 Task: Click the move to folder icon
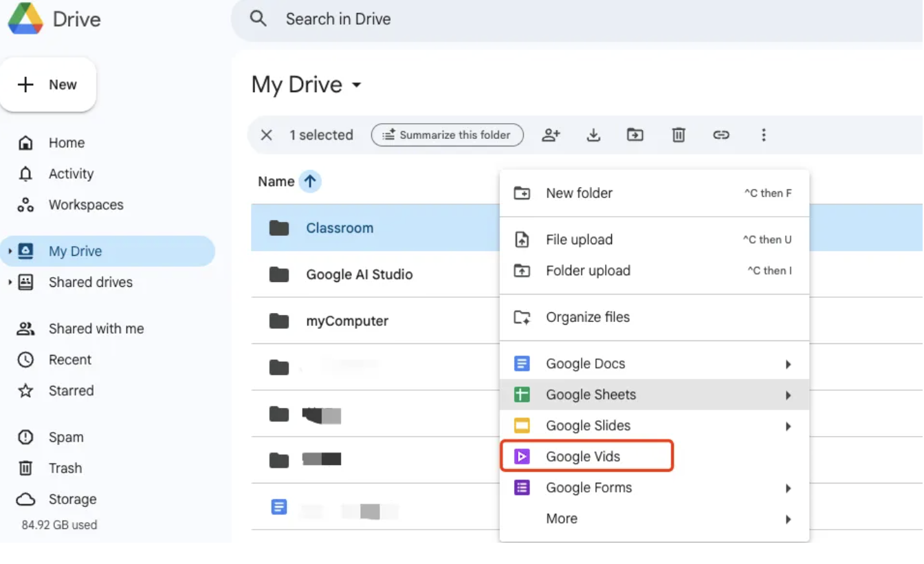tap(635, 135)
